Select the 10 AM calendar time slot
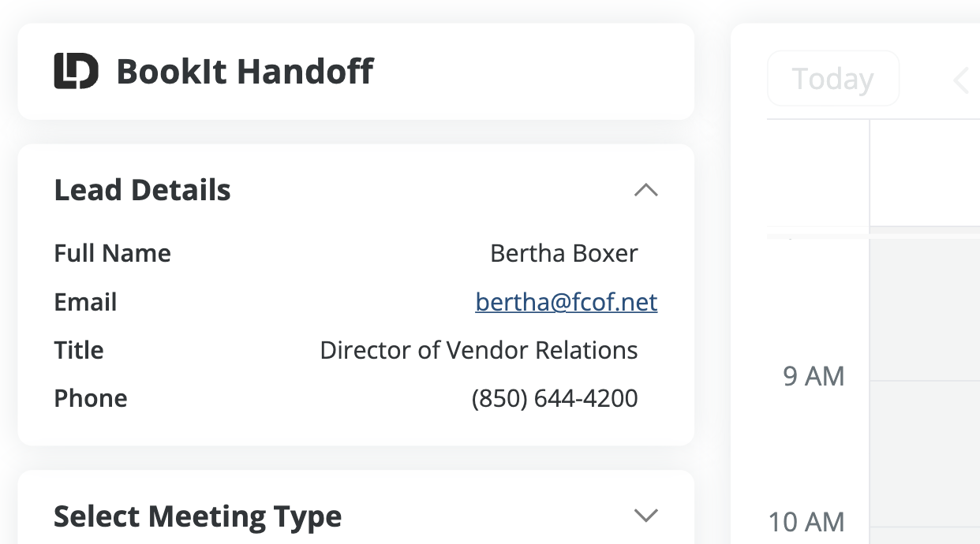Screen dimensions: 980x544 click(925, 536)
